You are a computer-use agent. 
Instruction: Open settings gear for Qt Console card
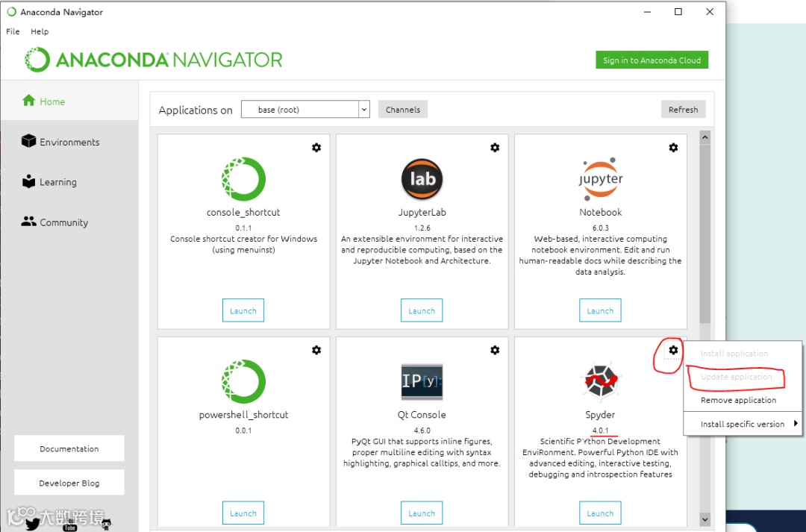click(495, 350)
